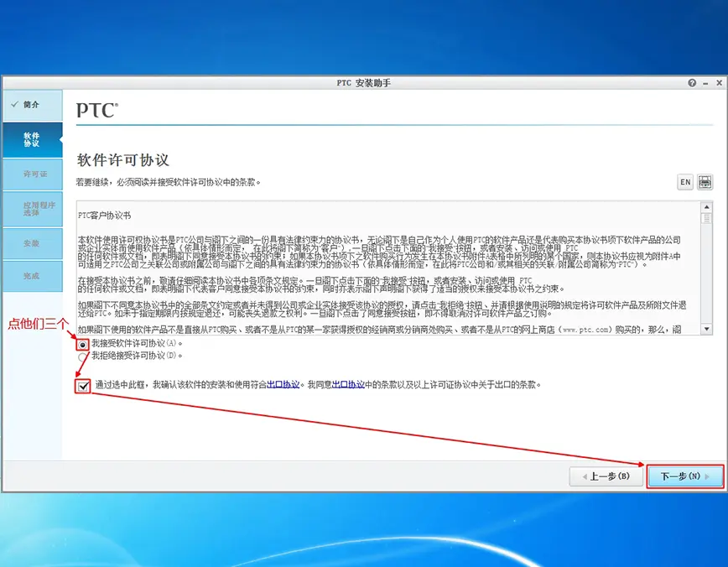The image size is (728, 567).
Task: Select the 应用程序选择 sidebar step
Action: point(32,209)
